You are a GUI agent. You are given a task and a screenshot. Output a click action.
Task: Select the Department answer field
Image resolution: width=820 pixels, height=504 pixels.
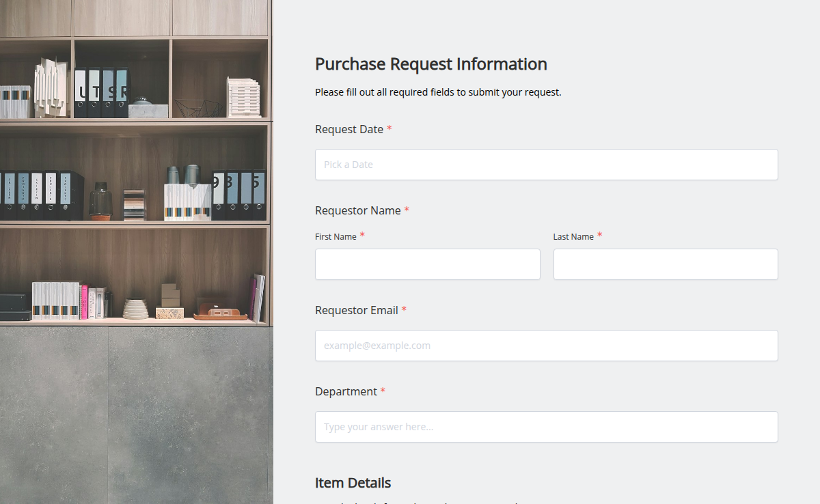(x=546, y=426)
